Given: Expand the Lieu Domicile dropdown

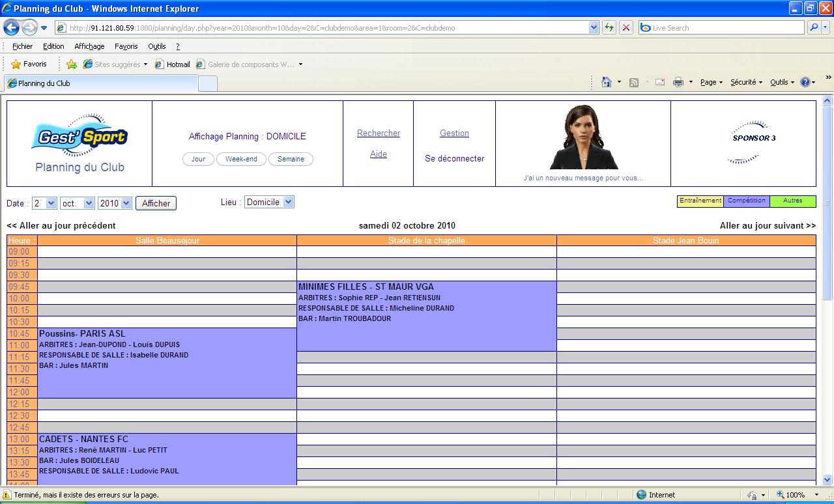Looking at the screenshot, I should (x=269, y=203).
